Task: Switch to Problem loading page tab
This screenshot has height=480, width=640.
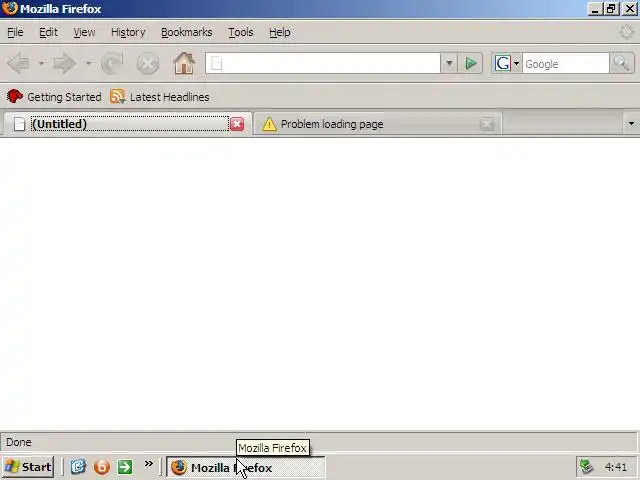Action: (x=378, y=124)
